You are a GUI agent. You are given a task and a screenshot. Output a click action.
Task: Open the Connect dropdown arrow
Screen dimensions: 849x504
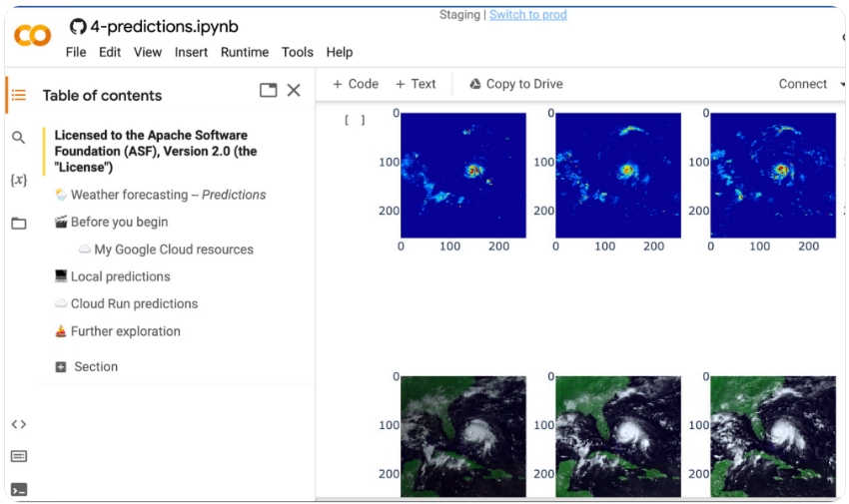(842, 85)
